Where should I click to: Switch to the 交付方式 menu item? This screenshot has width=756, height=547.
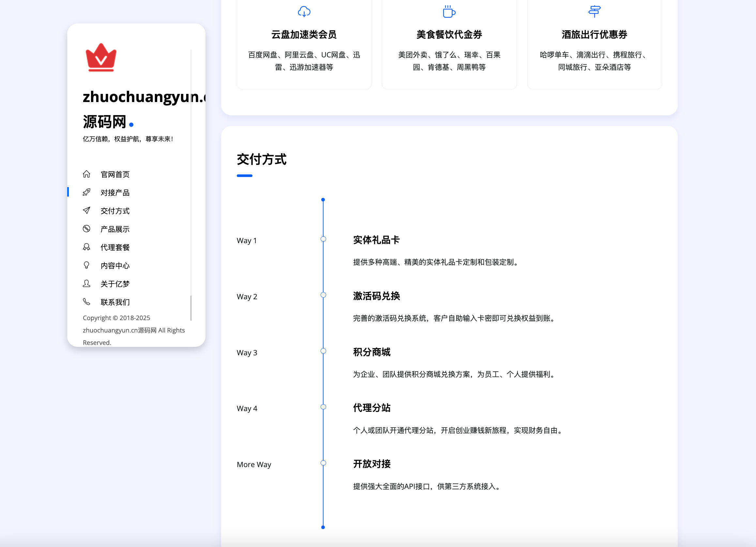coord(115,210)
